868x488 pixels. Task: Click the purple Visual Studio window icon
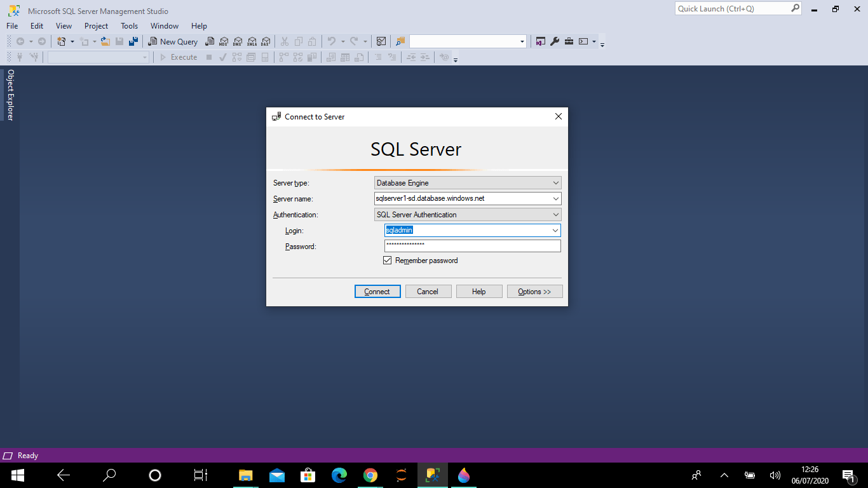540,41
